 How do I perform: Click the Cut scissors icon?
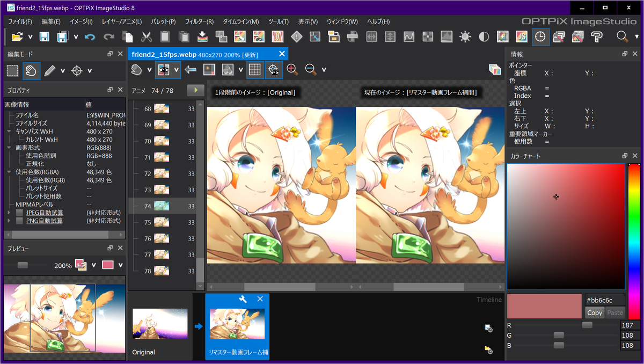click(146, 37)
